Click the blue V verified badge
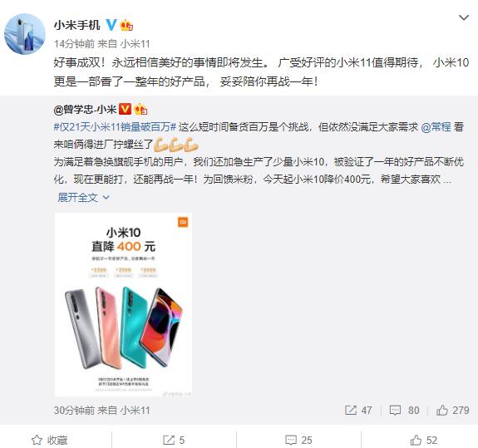 (x=111, y=25)
